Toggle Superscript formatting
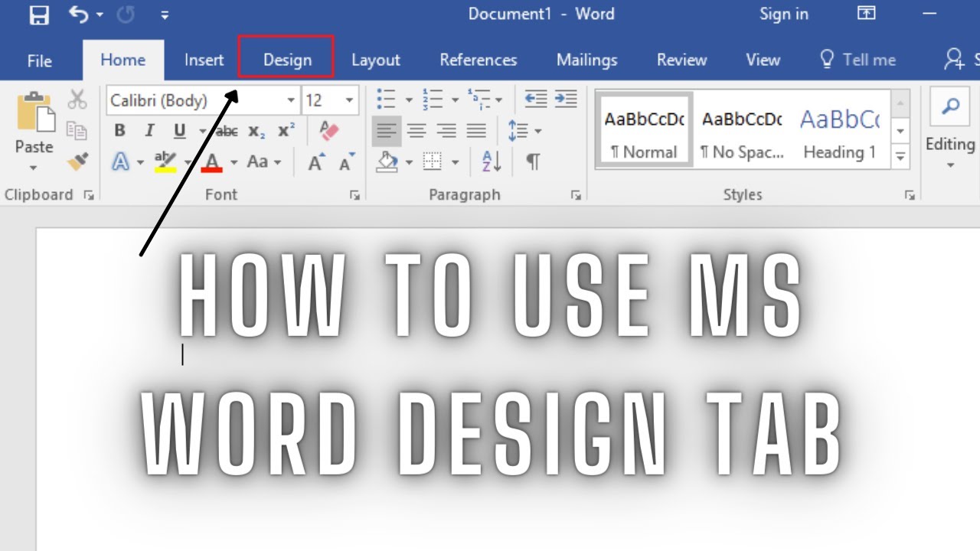The width and height of the screenshot is (980, 551). (286, 131)
